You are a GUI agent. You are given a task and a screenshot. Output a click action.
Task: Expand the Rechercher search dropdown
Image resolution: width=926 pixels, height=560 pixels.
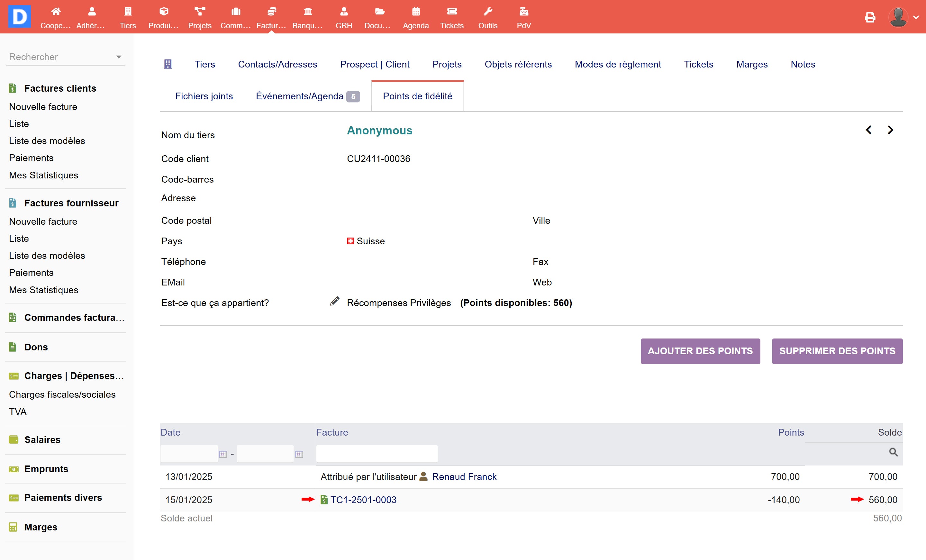tap(119, 57)
